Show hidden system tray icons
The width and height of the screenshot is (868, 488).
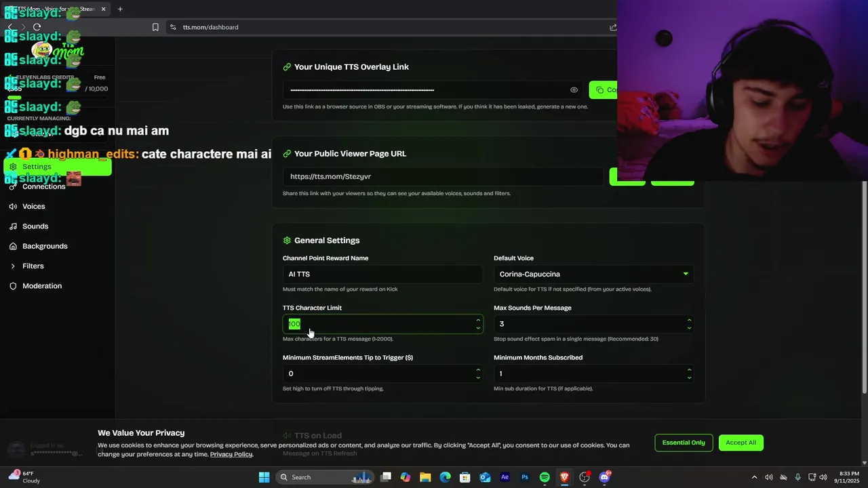coord(754,477)
